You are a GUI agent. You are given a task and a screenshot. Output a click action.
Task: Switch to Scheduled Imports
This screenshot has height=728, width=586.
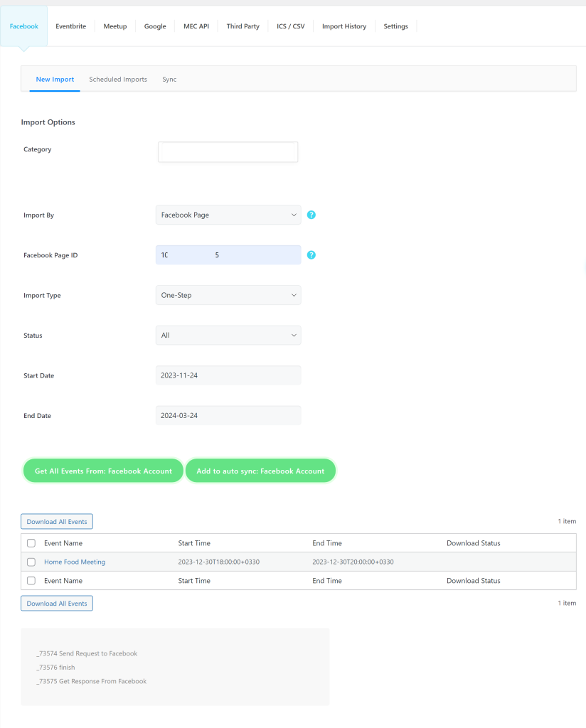click(x=118, y=79)
